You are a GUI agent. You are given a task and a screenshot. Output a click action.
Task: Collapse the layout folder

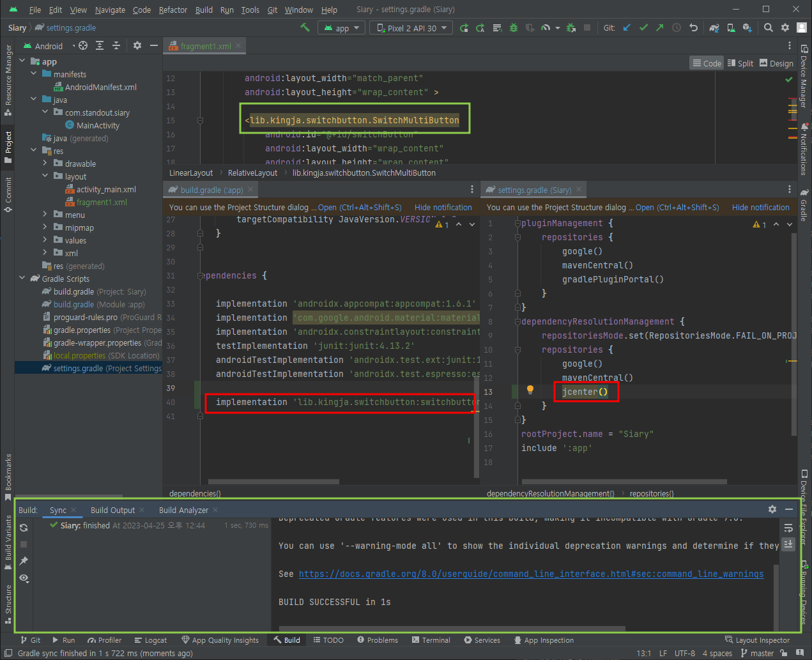click(45, 176)
